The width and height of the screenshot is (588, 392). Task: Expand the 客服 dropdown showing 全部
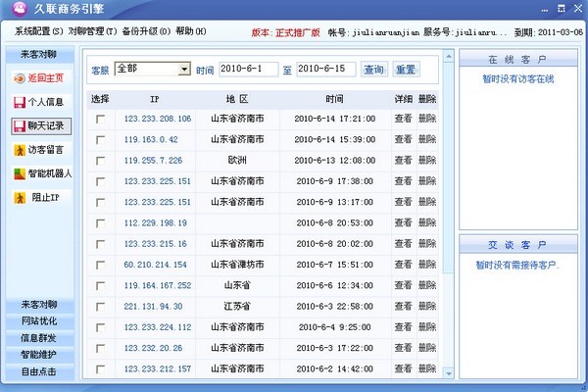click(183, 70)
